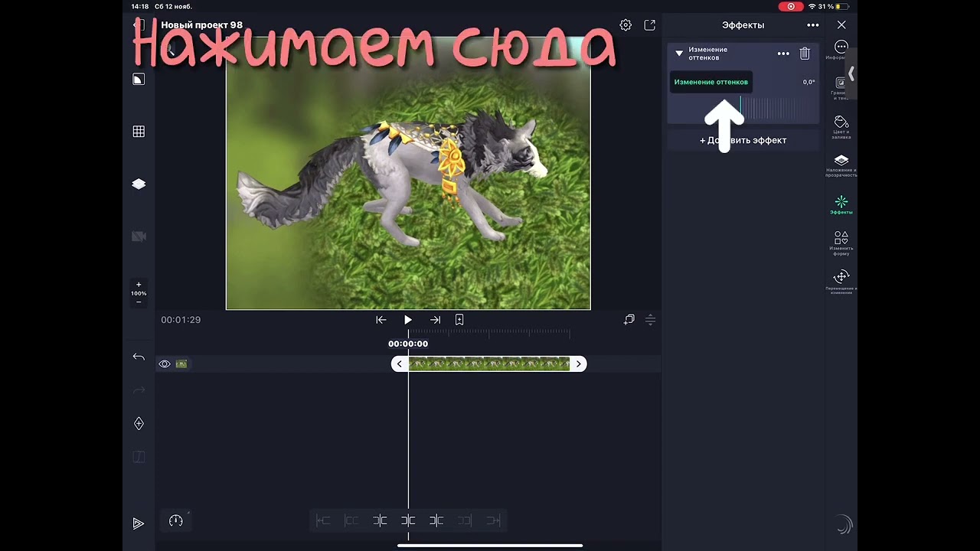Tap the duplicate layer icon above timeline
Viewport: 980px width, 551px height.
(x=629, y=320)
